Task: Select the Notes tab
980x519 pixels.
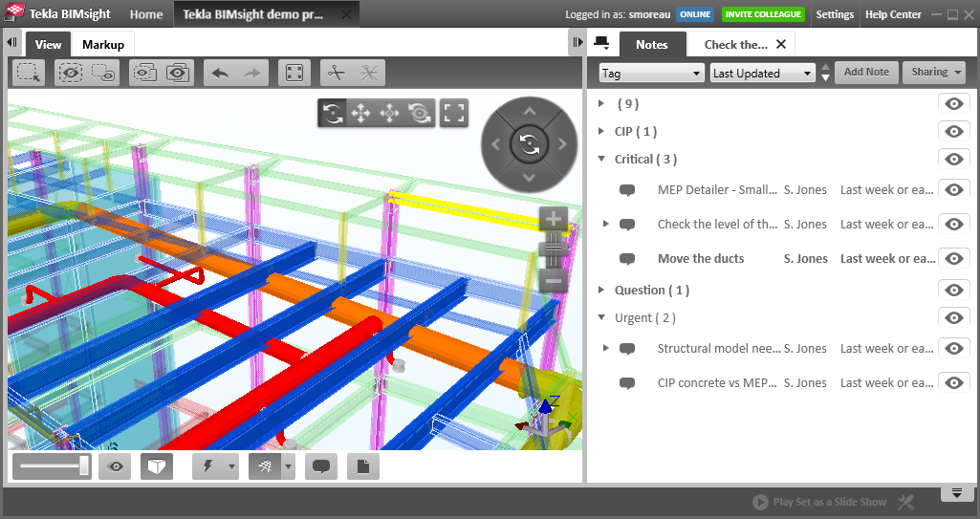Action: pyautogui.click(x=652, y=44)
